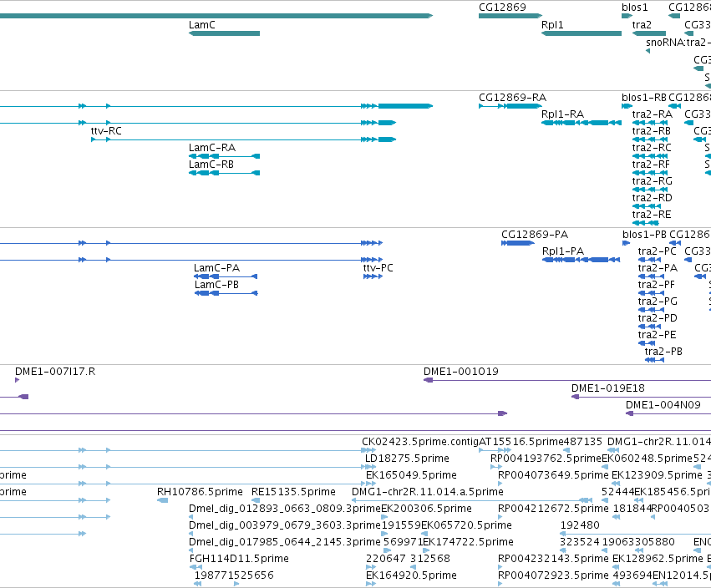Select the LamC-PB protein label
The height and width of the screenshot is (588, 711).
tap(216, 285)
